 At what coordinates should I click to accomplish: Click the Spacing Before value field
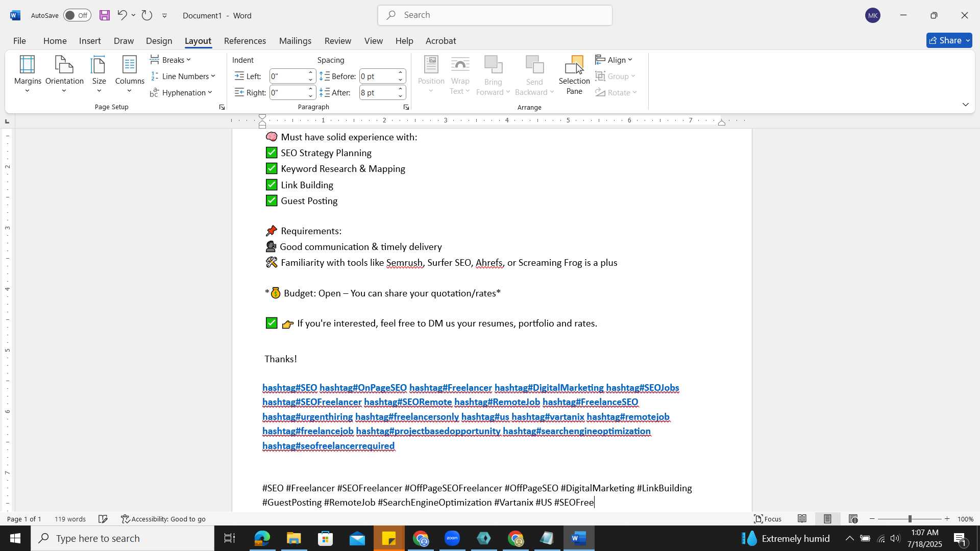(378, 77)
